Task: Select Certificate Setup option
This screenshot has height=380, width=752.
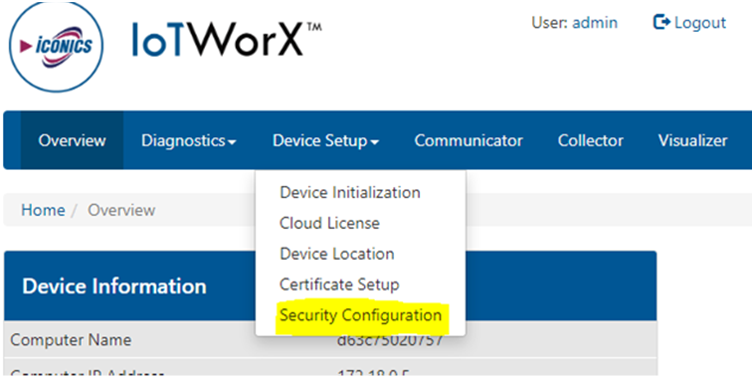Action: [339, 285]
